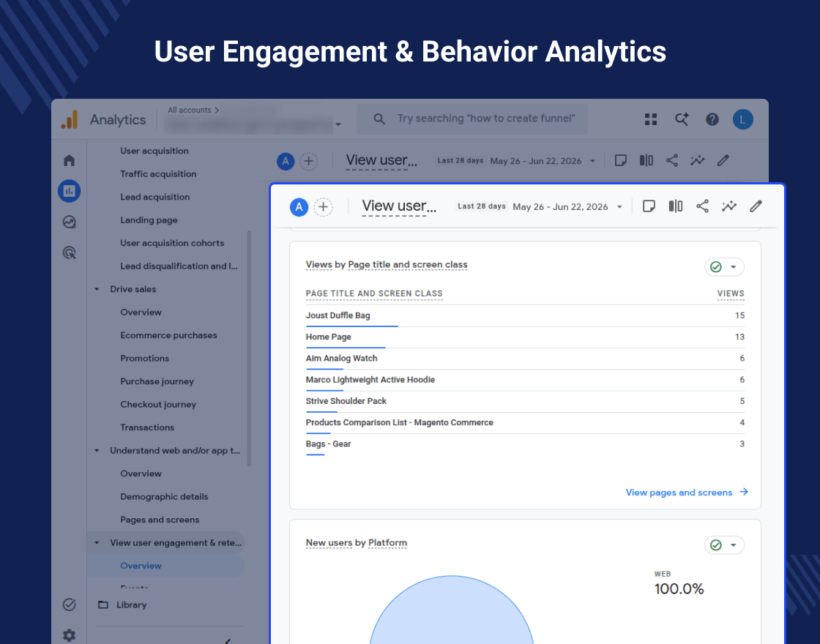Open Insights sparkline icon in foreground toolbar
820x644 pixels.
pyautogui.click(x=729, y=206)
